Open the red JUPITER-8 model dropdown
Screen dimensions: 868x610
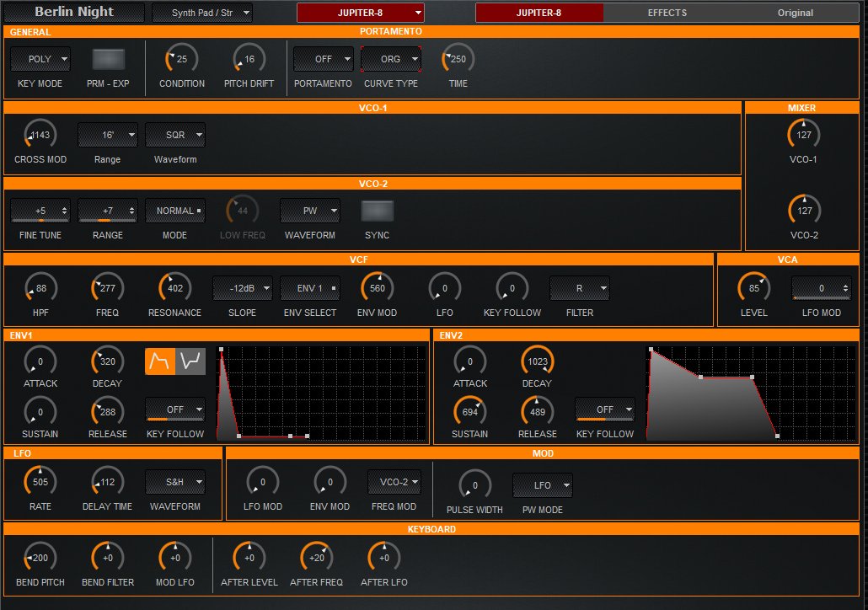click(x=361, y=13)
